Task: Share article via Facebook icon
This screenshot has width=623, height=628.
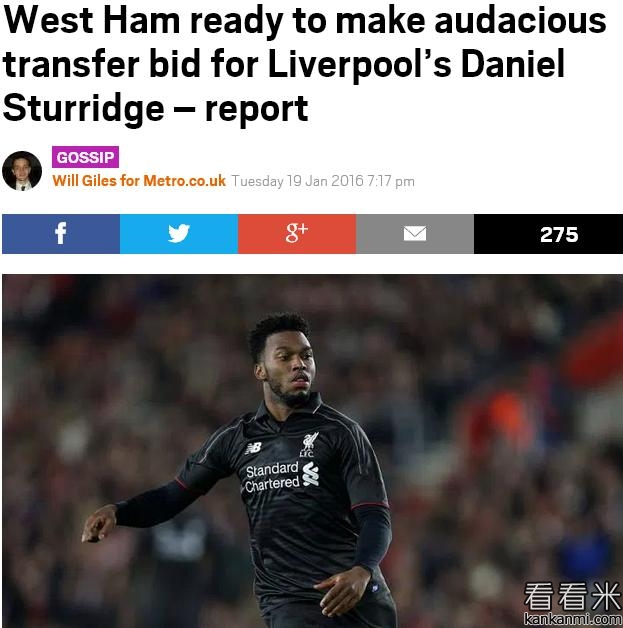Action: [61, 234]
